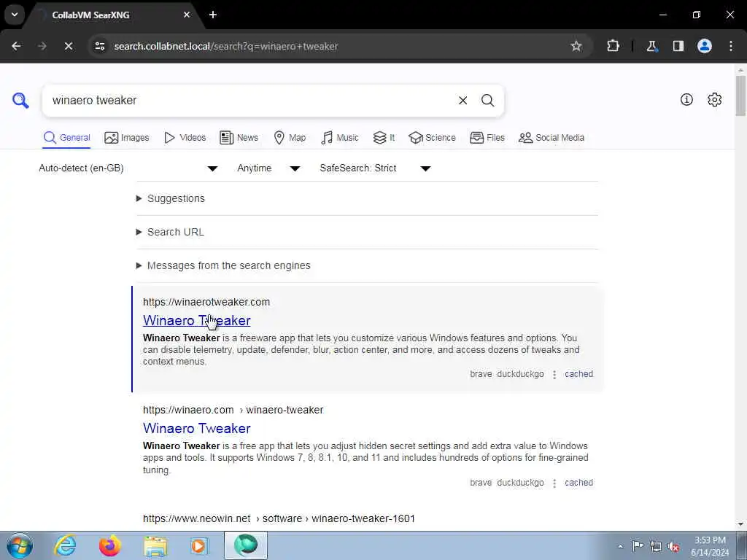The width and height of the screenshot is (747, 560).
Task: Open the tab search dropdown arrow
Action: click(15, 15)
